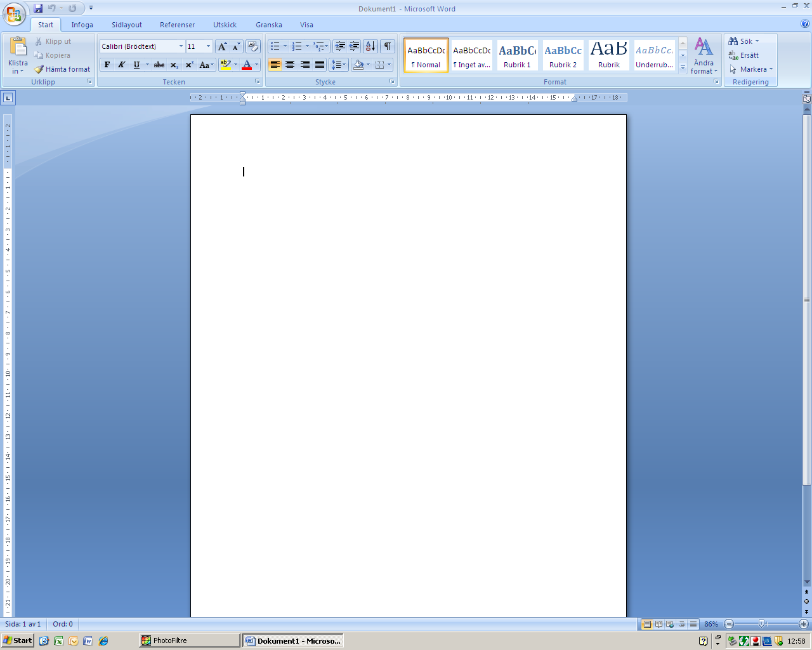The image size is (812, 650).
Task: Sort text with A-Z sort icon
Action: coord(371,46)
